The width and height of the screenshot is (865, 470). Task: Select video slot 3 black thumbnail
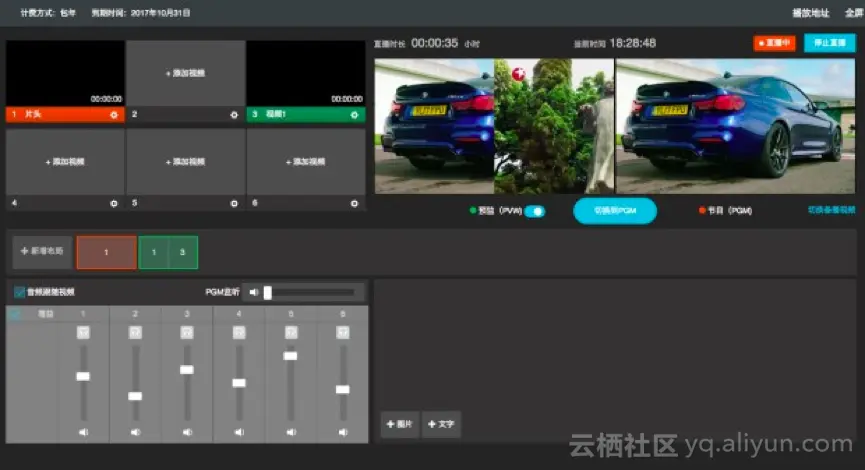pyautogui.click(x=306, y=73)
